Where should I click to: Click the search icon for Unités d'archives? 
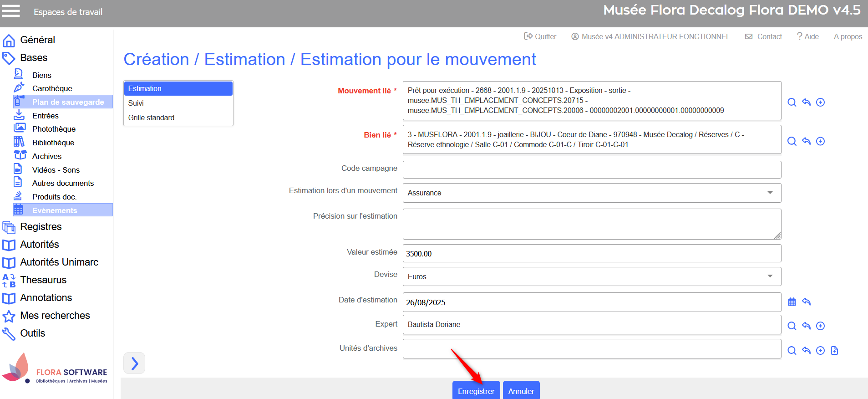pos(792,350)
